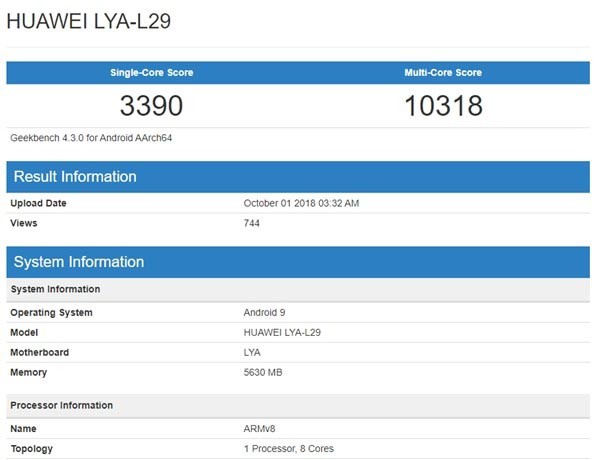The height and width of the screenshot is (460, 594).
Task: Click the blue System Information section banner
Action: pyautogui.click(x=298, y=262)
